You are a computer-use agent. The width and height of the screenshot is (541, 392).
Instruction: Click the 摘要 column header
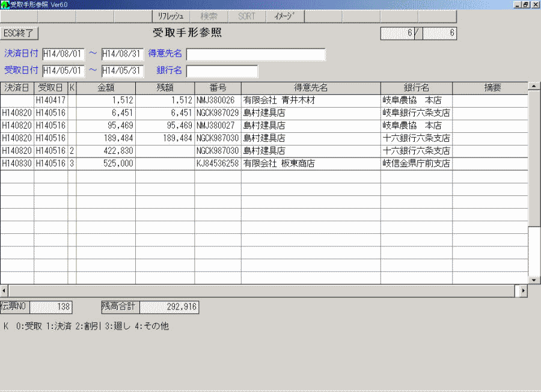(x=490, y=88)
